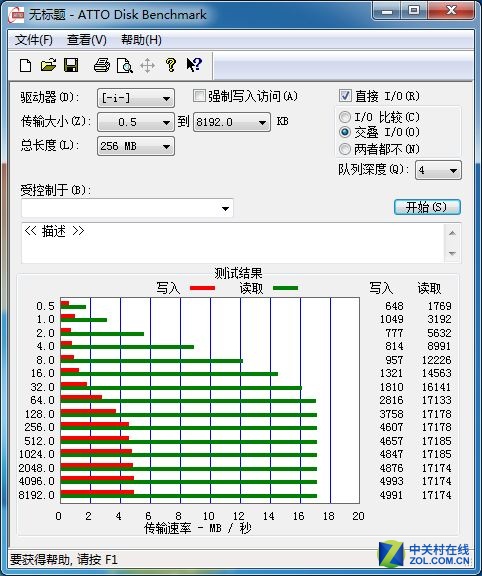This screenshot has width=482, height=576.
Task: Select the 交叠 I/O(O) radio button
Action: pos(345,132)
